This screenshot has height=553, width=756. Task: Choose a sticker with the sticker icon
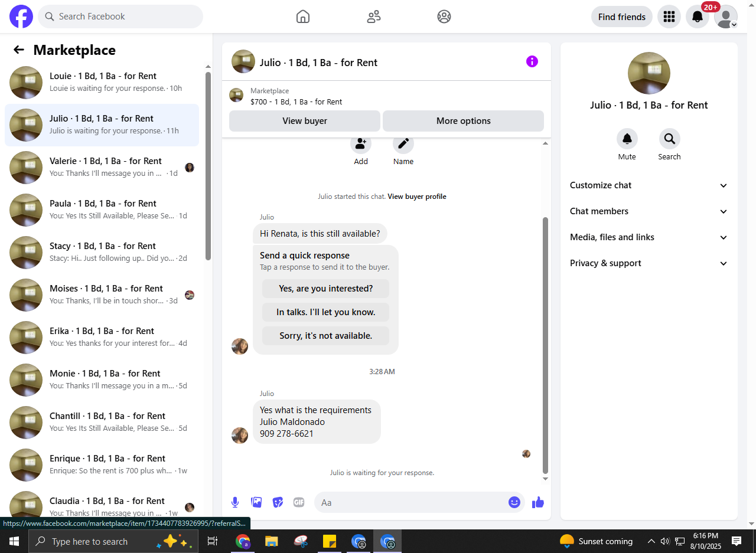point(278,502)
